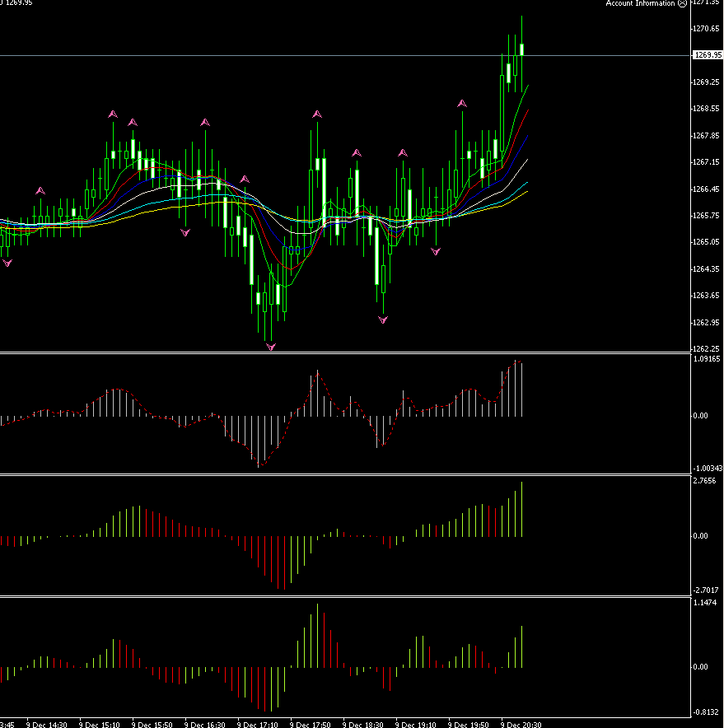
Task: Click the 2.7656 indicator scale value
Action: [704, 481]
